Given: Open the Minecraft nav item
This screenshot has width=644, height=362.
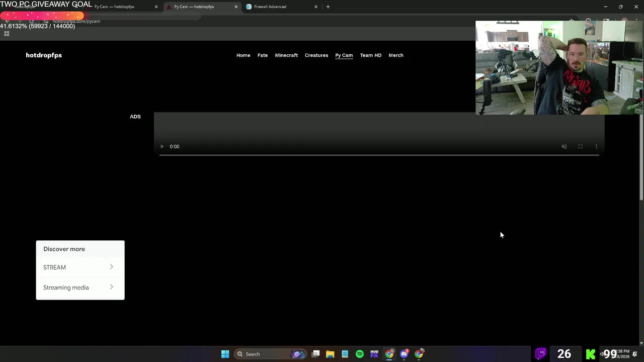Looking at the screenshot, I should 286,55.
